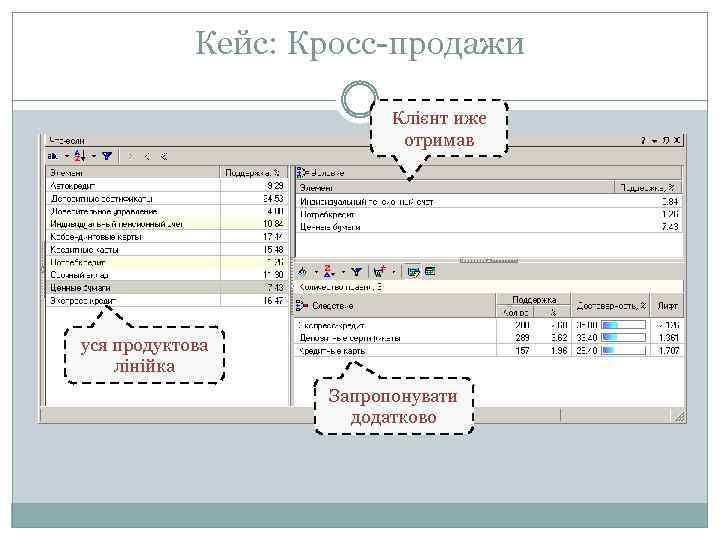Click the count value 157
Image resolution: width=720 pixels, height=540 pixels.
522,351
